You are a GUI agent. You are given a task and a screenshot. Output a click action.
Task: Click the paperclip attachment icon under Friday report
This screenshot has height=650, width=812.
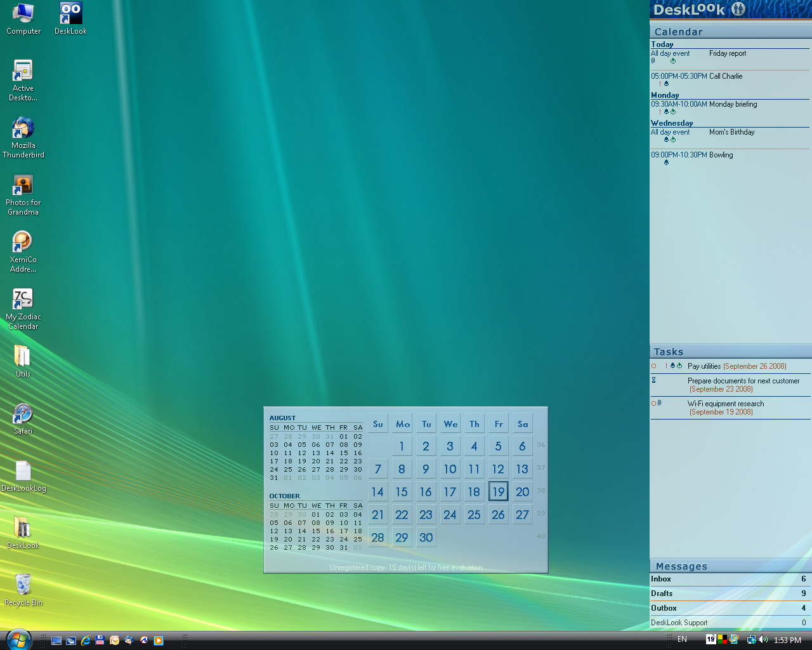(653, 61)
